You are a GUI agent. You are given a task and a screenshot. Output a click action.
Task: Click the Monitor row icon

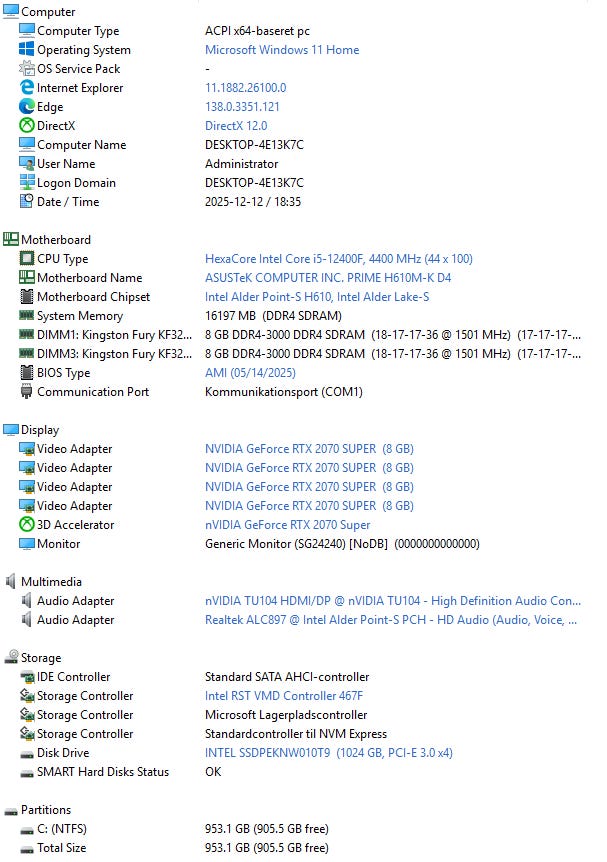click(x=26, y=544)
